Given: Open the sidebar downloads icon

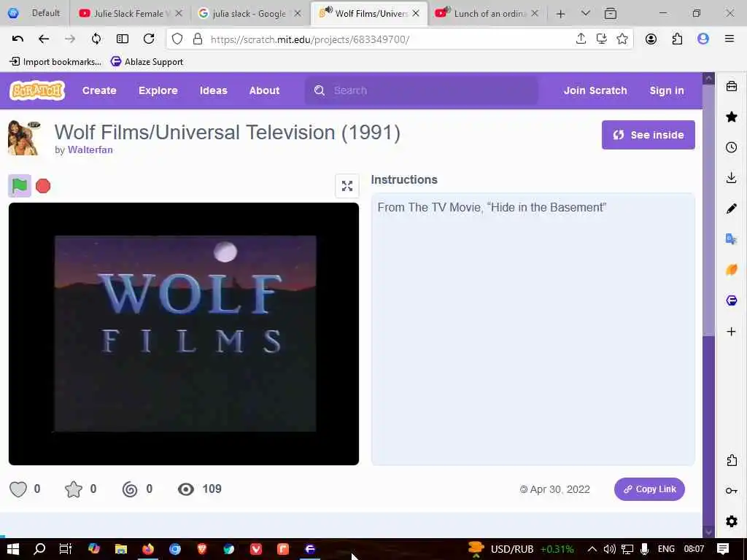Looking at the screenshot, I should (x=731, y=178).
